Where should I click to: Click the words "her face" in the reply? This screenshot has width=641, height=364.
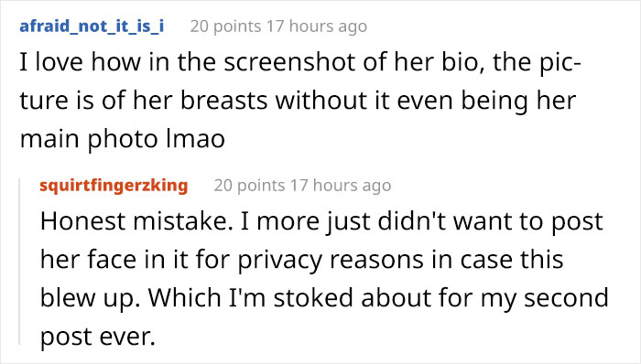(89, 260)
